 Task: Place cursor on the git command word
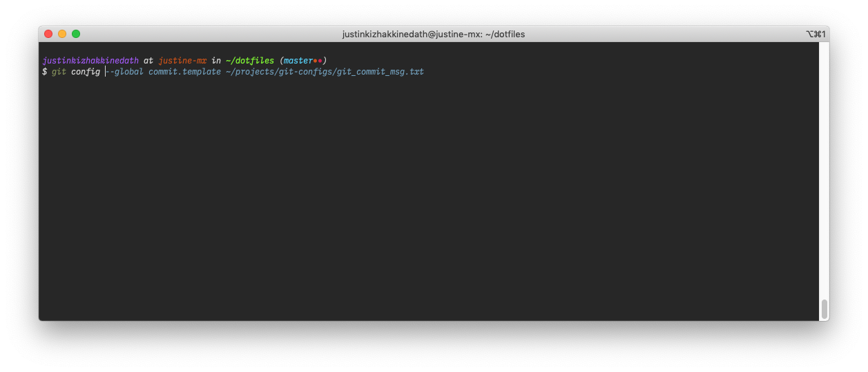tap(59, 72)
